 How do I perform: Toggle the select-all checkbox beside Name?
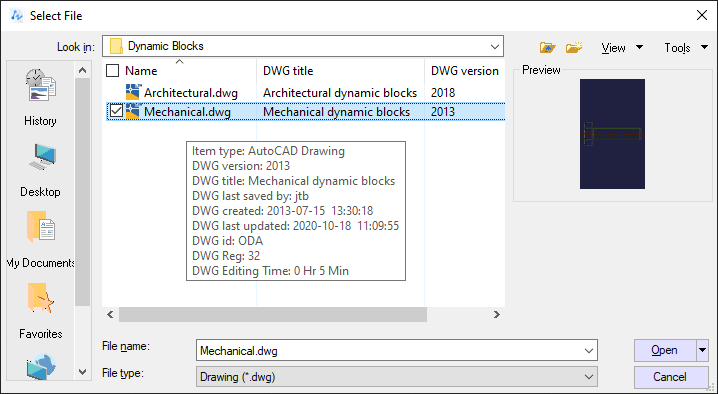click(112, 71)
